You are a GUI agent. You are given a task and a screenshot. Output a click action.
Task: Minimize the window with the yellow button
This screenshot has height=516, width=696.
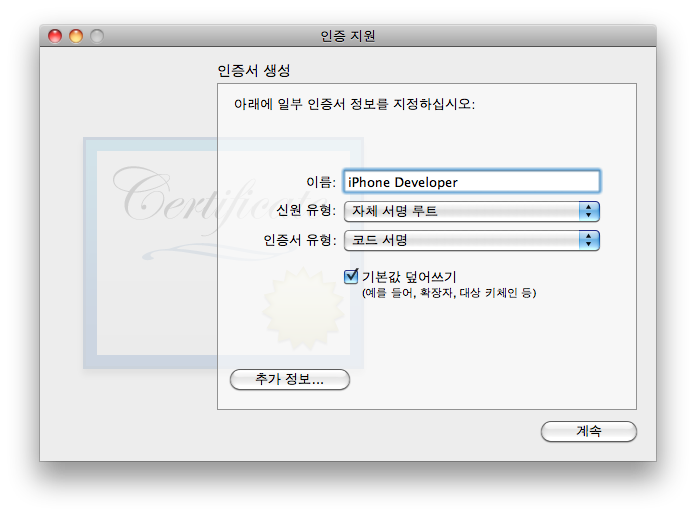[x=76, y=36]
